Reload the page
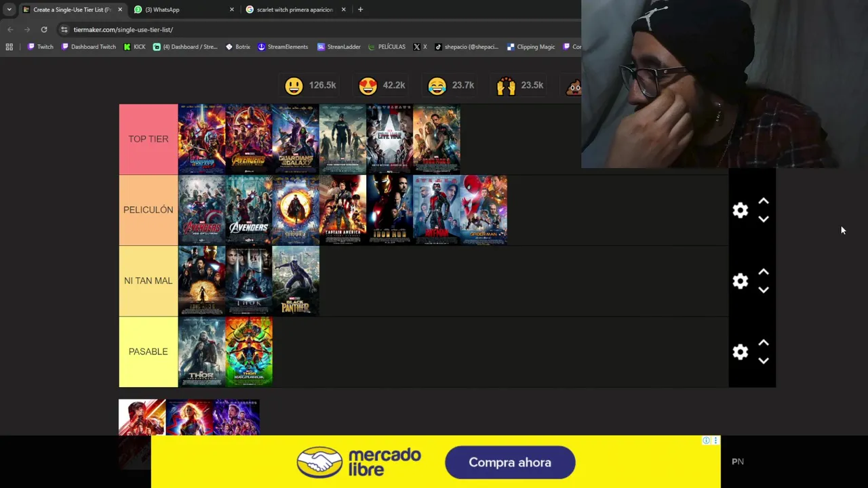Image resolution: width=868 pixels, height=488 pixels. click(44, 30)
